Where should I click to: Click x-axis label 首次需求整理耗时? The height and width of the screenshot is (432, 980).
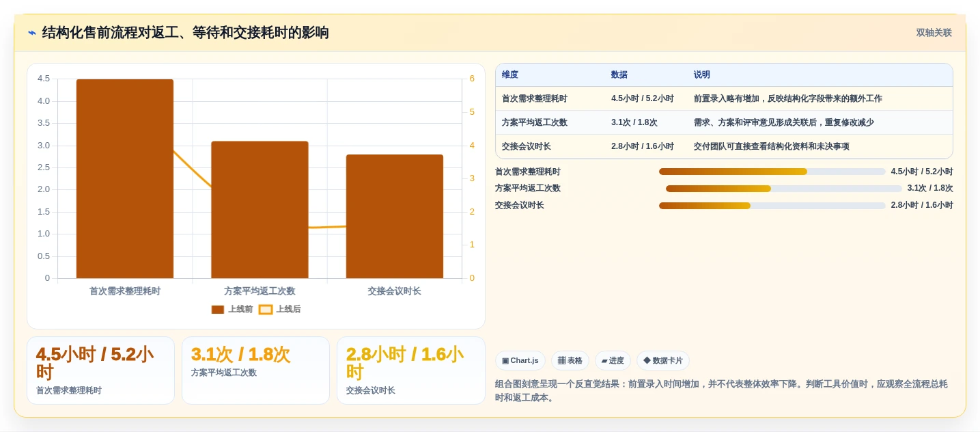[x=125, y=291]
